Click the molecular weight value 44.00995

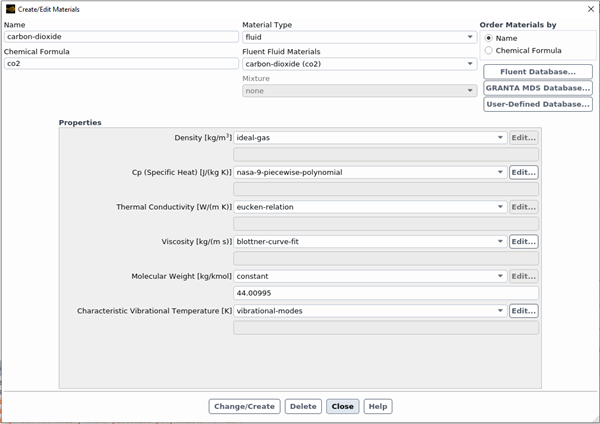(x=386, y=293)
